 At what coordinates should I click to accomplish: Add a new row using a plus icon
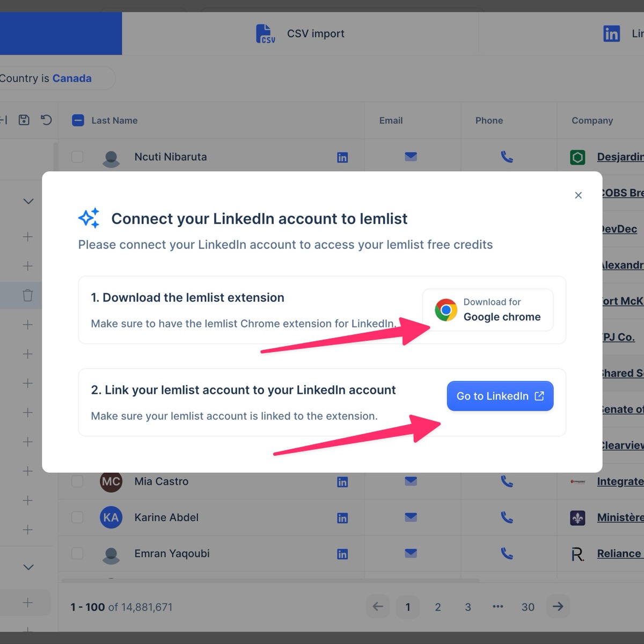[27, 236]
